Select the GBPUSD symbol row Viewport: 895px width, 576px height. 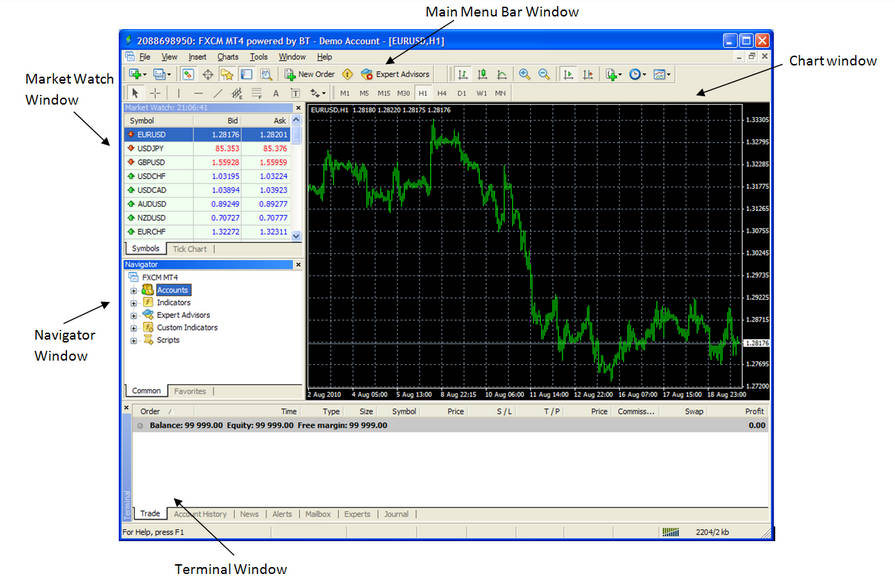(208, 162)
